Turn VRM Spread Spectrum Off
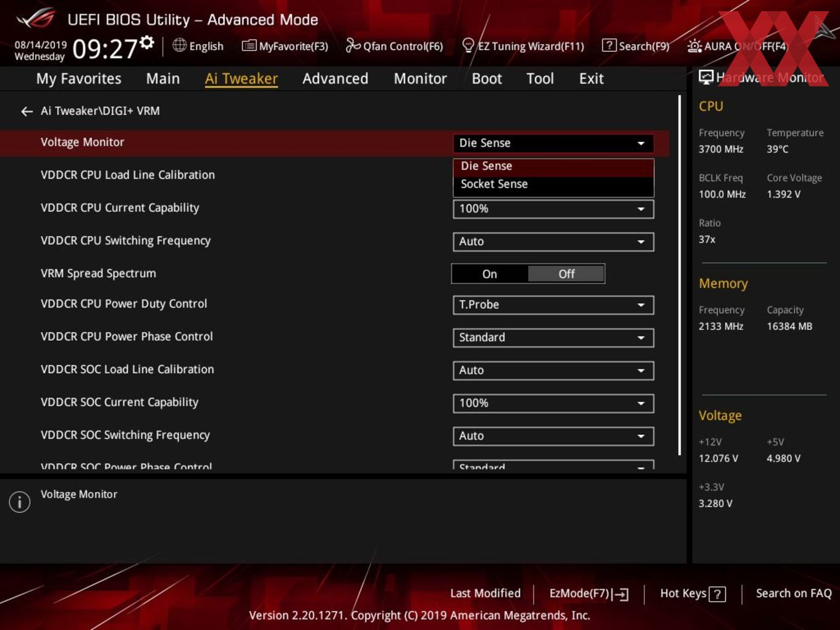Screen dimensions: 840x630 pos(566,274)
